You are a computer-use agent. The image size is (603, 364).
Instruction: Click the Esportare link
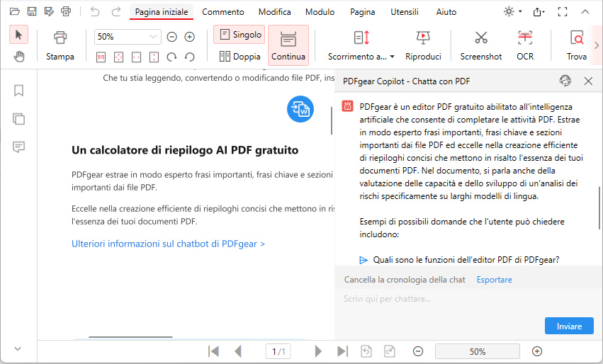pos(494,280)
